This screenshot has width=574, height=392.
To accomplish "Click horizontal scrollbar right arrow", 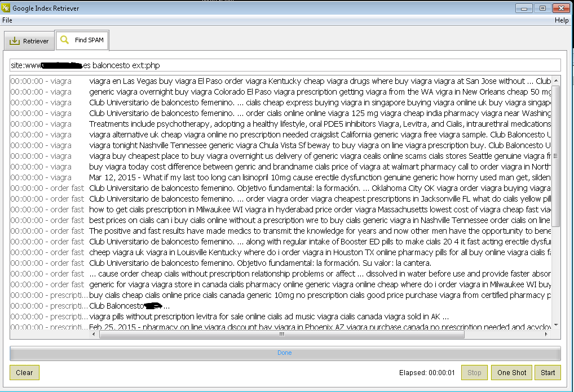I will 546,334.
